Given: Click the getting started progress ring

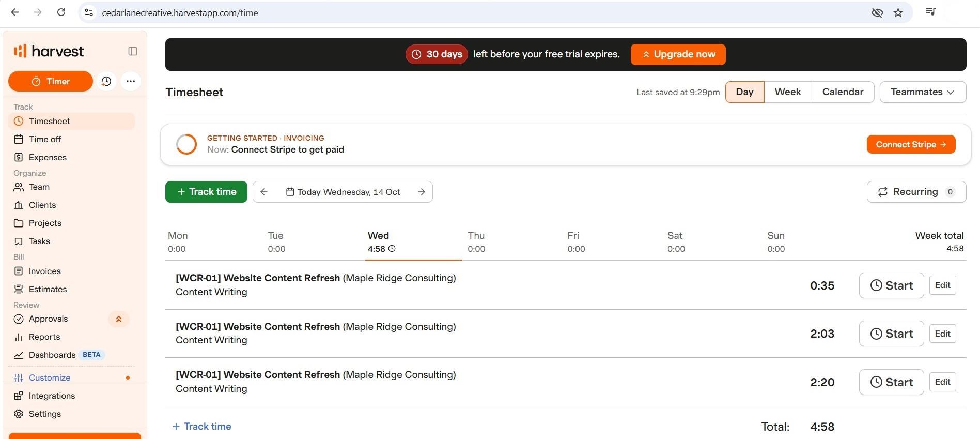Looking at the screenshot, I should (x=186, y=144).
